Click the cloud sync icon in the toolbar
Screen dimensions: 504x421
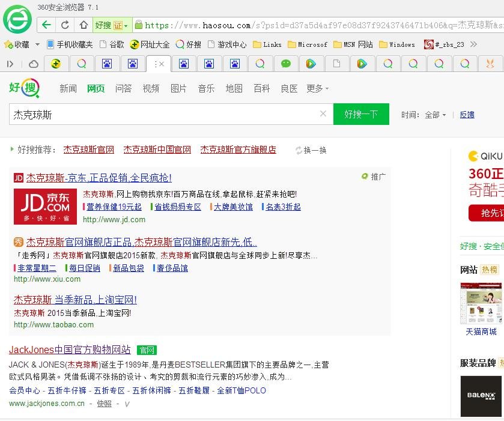[33, 63]
